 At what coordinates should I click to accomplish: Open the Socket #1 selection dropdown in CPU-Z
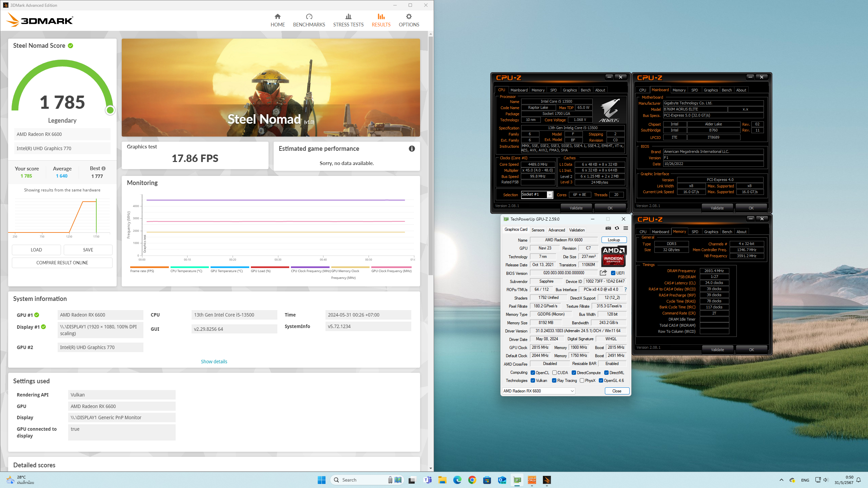click(x=537, y=195)
